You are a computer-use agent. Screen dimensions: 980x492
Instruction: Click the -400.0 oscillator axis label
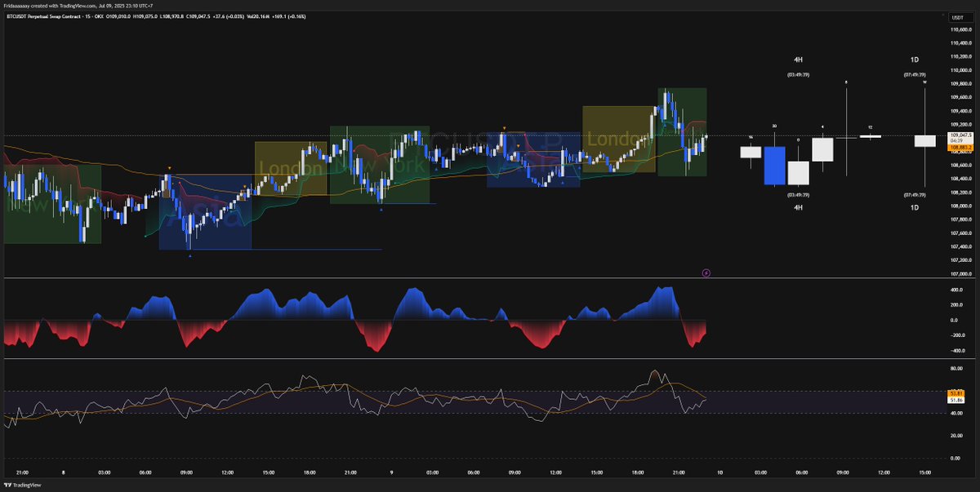(956, 351)
